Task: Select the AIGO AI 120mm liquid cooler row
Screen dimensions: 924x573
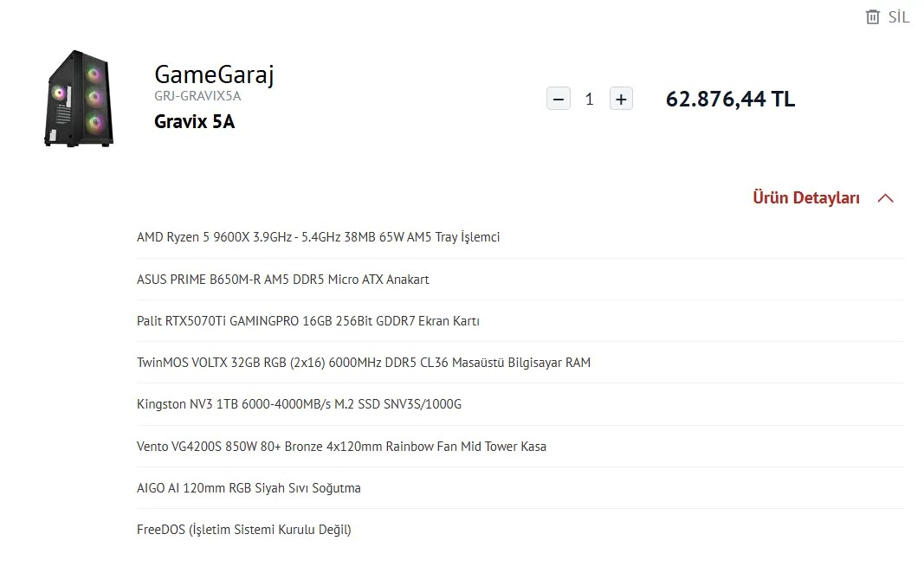Action: point(520,488)
